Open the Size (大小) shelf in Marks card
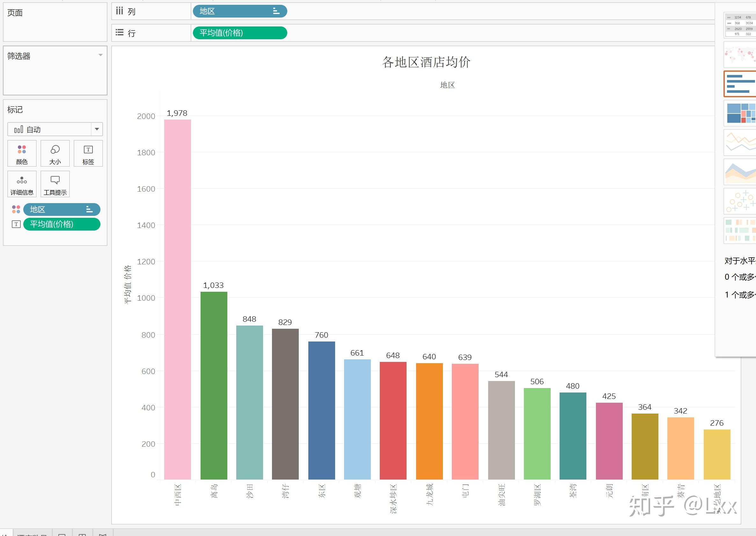Viewport: 756px width, 536px height. click(55, 153)
